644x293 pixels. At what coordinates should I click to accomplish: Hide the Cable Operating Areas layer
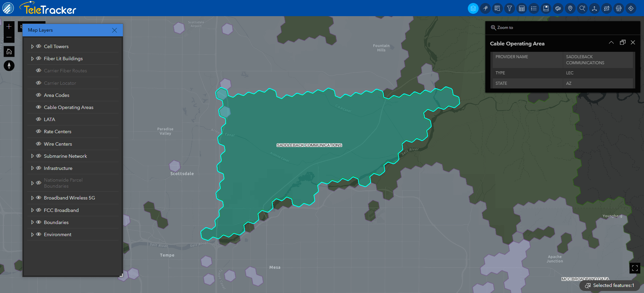[39, 107]
